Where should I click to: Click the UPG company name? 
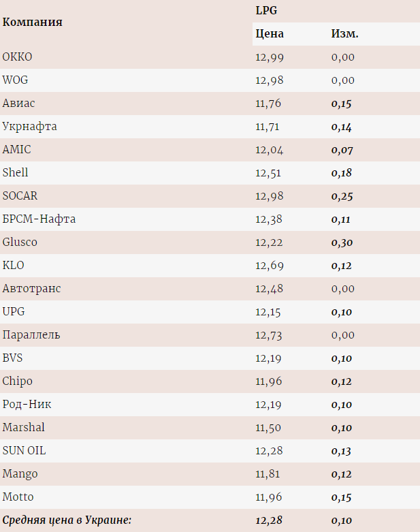pos(14,311)
